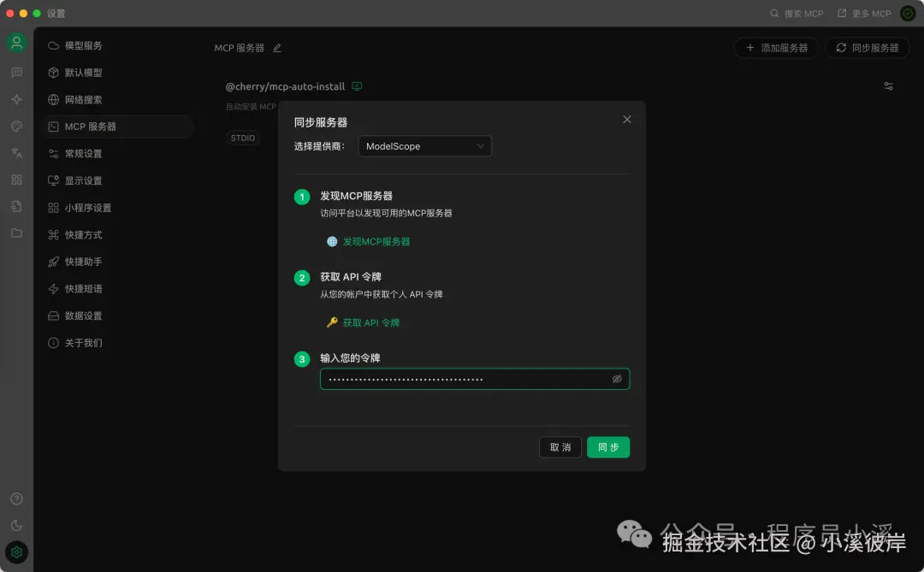Toggle token visibility eye icon
The height and width of the screenshot is (572, 924).
617,379
